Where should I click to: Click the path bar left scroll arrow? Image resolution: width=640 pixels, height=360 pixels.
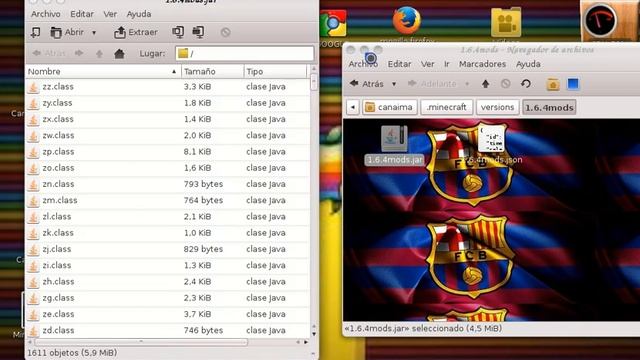click(x=353, y=107)
